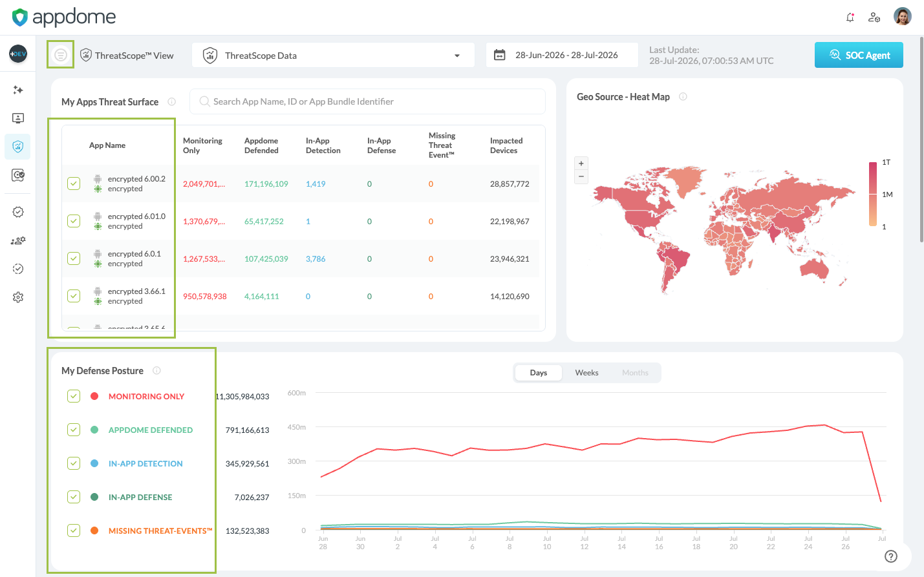Click Monitoring Only value 950,578,938
The height and width of the screenshot is (577, 924).
205,297
